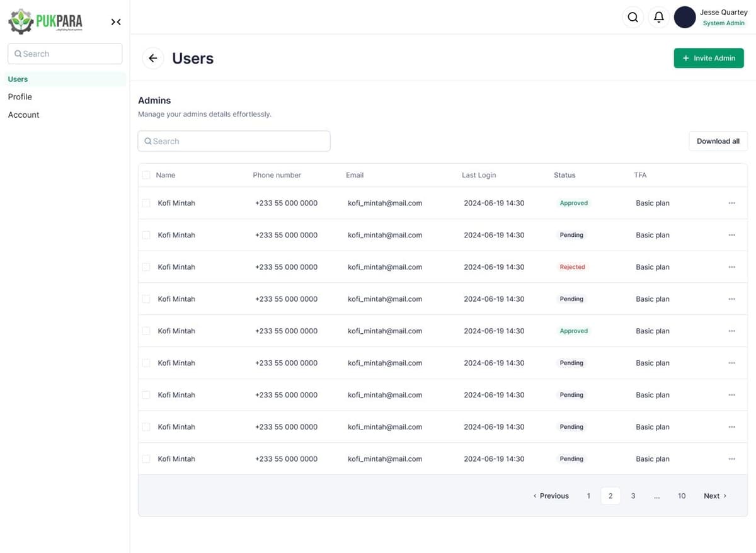Open Account in the sidebar
The image size is (756, 553).
click(x=24, y=115)
